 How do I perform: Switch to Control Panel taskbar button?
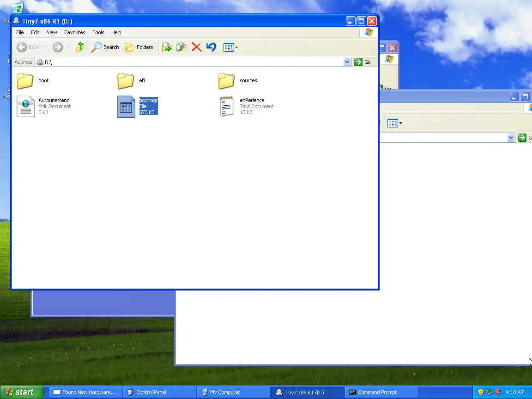pos(158,392)
